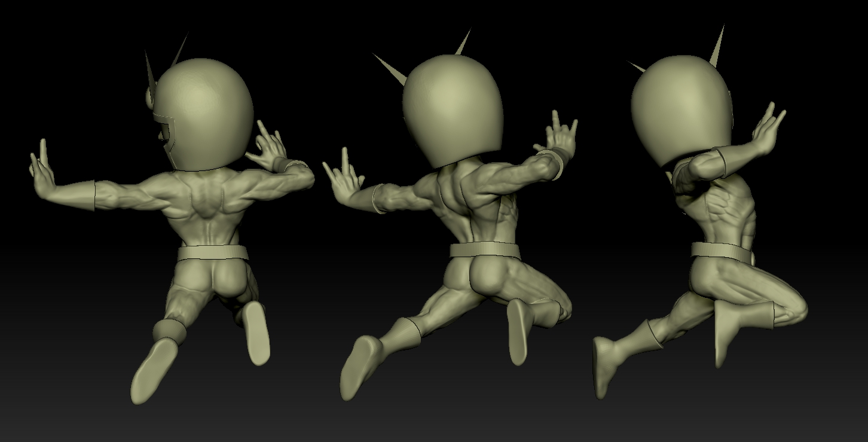The image size is (868, 442).
Task: Select the belt on the left figure
Action: [212, 253]
